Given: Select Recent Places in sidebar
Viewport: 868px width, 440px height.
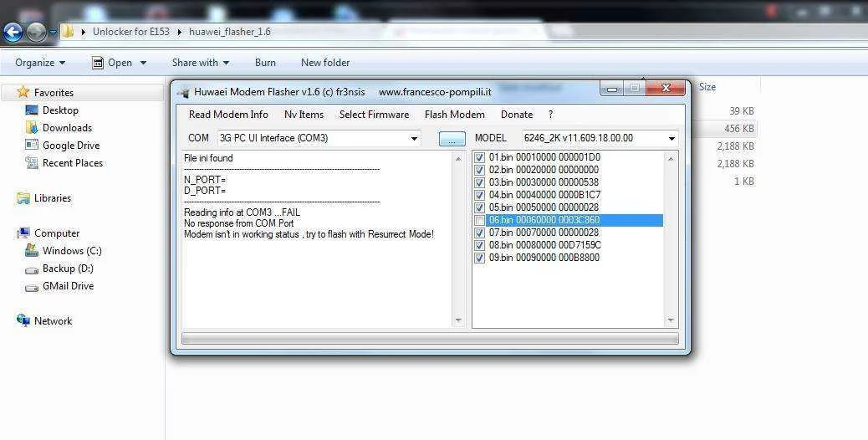Looking at the screenshot, I should [73, 163].
